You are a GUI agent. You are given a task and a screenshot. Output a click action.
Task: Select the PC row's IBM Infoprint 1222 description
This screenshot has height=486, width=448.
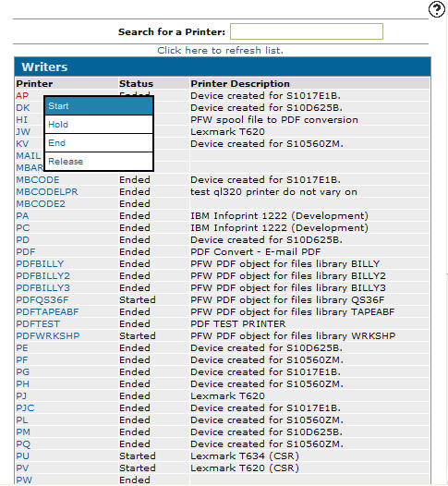(x=279, y=228)
